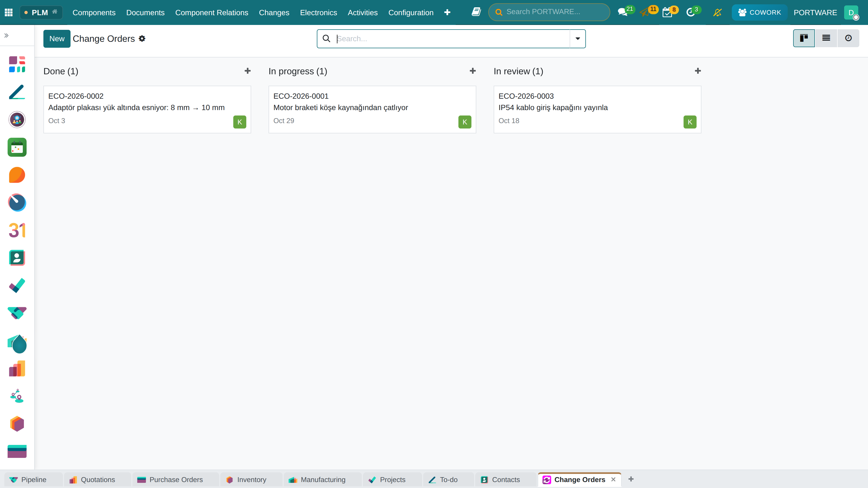This screenshot has height=488, width=868.
Task: Open Change Orders settings gear
Action: tap(142, 39)
